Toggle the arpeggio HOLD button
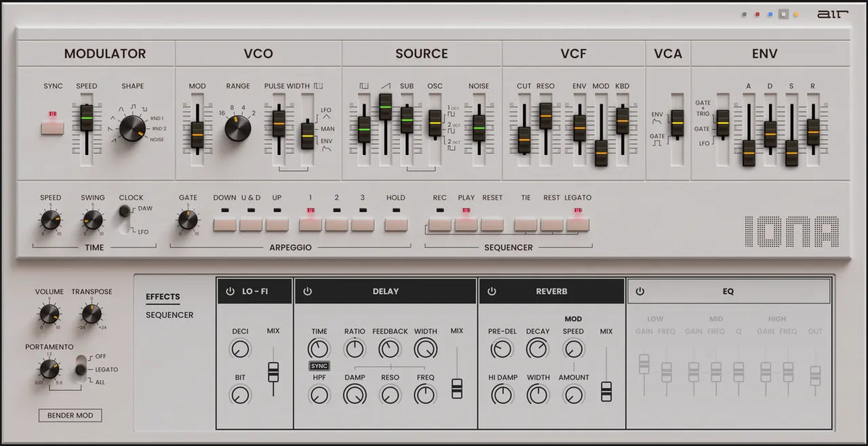The height and width of the screenshot is (446, 868). click(x=396, y=224)
